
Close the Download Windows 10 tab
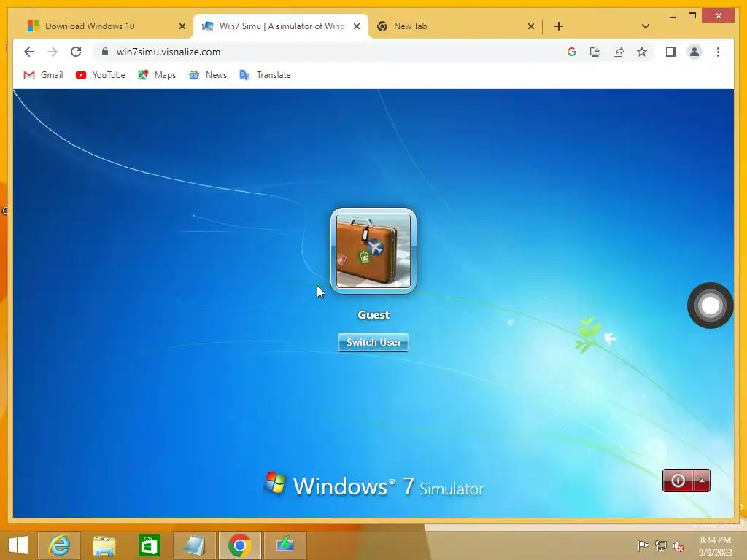(182, 26)
